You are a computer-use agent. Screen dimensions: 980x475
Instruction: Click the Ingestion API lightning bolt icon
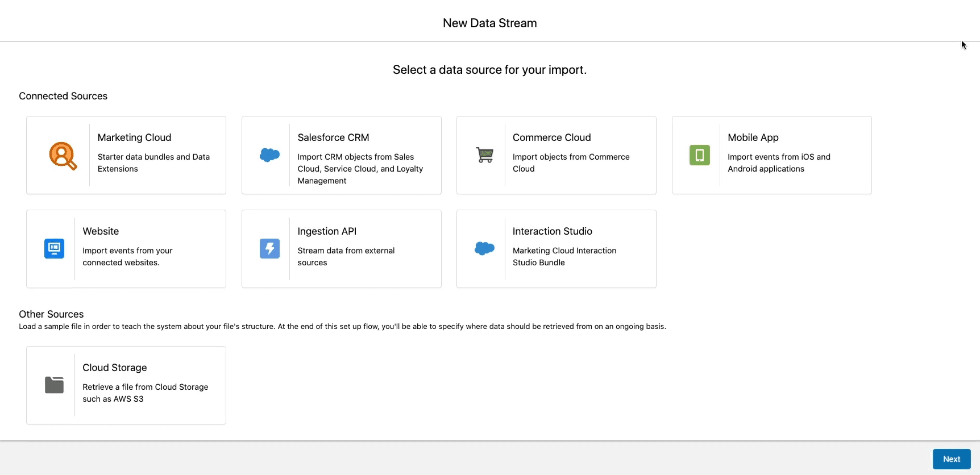pos(269,249)
